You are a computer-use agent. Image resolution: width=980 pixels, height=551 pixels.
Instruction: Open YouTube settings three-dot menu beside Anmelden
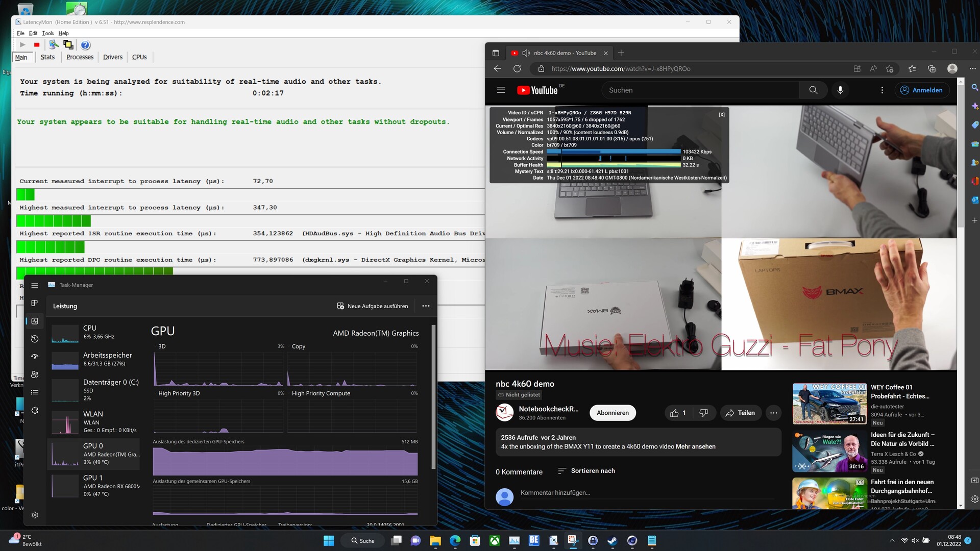coord(882,90)
